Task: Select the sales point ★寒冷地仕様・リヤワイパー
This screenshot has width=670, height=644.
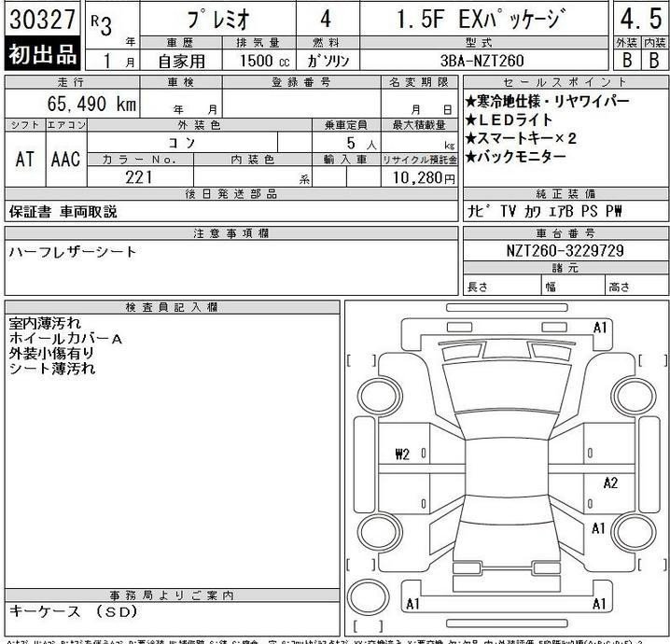Action: pos(547,102)
